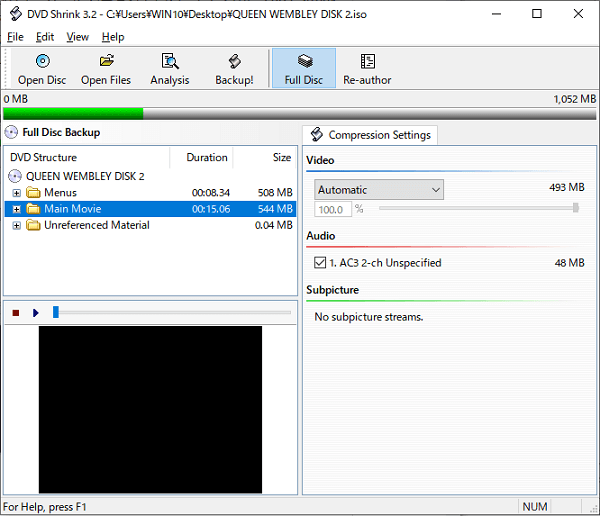The height and width of the screenshot is (516, 600).
Task: Expand the Menus folder
Action: (x=17, y=193)
